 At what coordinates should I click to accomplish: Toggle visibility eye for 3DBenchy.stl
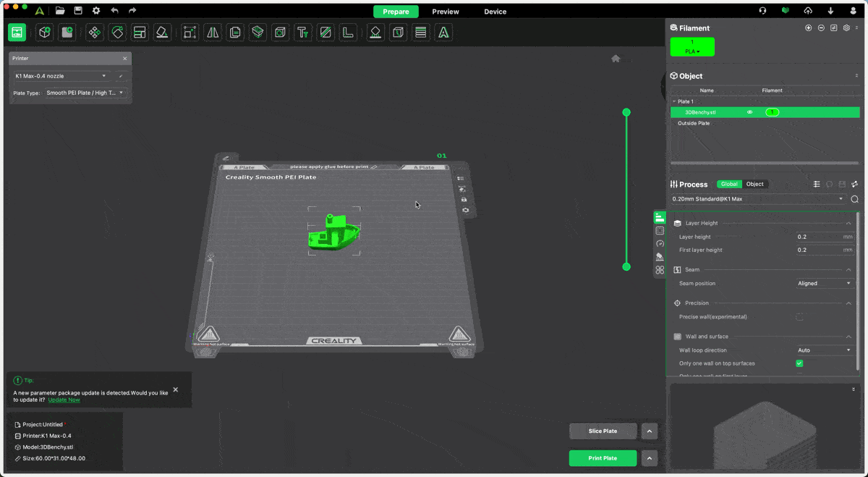(x=749, y=112)
